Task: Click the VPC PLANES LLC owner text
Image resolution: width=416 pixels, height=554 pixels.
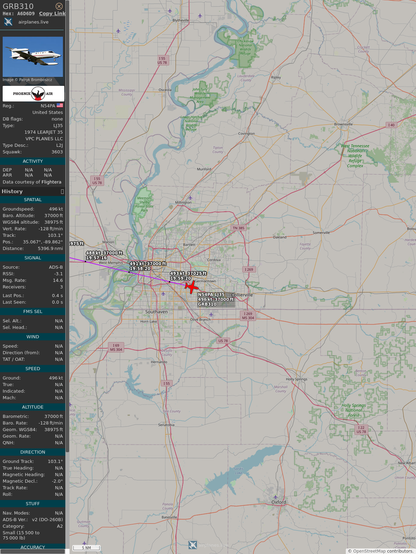Action: [44, 139]
